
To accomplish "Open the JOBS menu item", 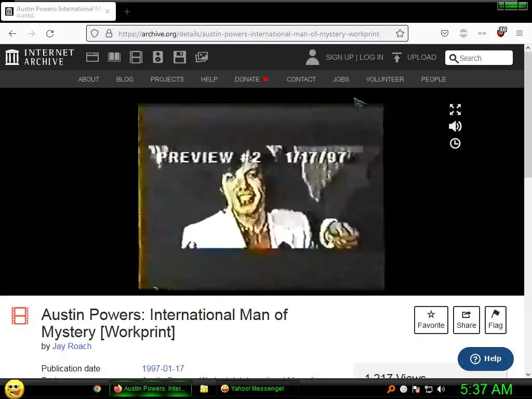I will [x=341, y=79].
